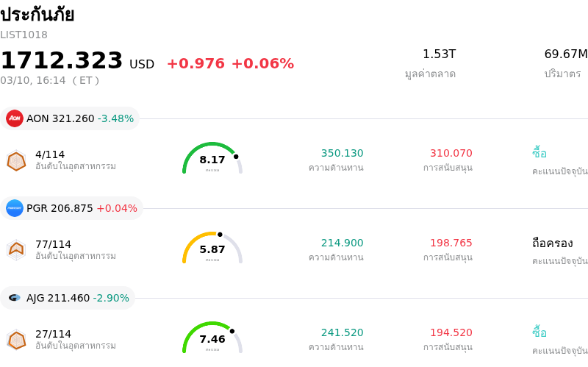588x367 pixels.
Task: Click AON resistance value 350.130
Action: point(342,153)
